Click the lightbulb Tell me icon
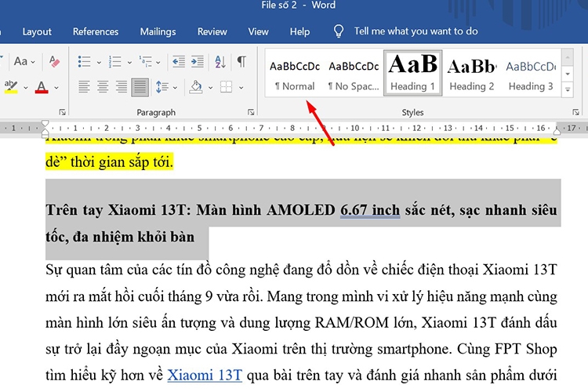Image resolution: width=588 pixels, height=392 pixels. [339, 31]
